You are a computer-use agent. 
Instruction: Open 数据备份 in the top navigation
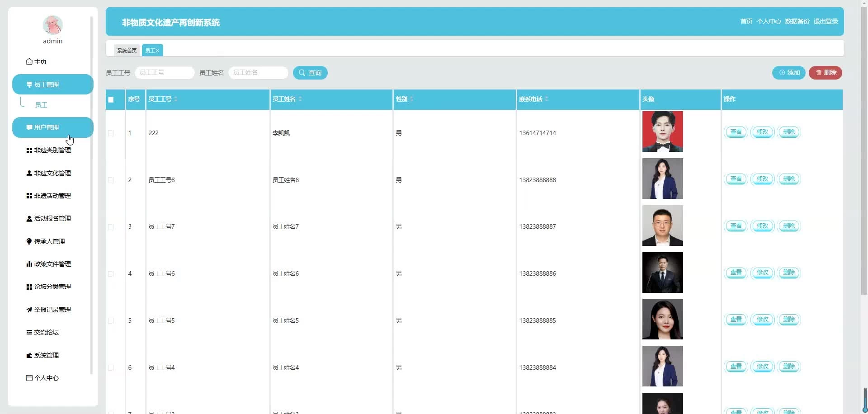click(x=797, y=21)
